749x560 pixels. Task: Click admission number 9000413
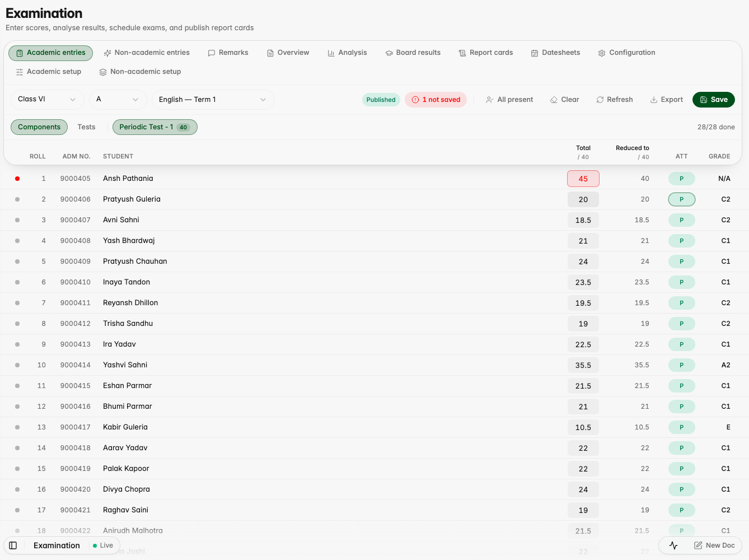pos(76,344)
